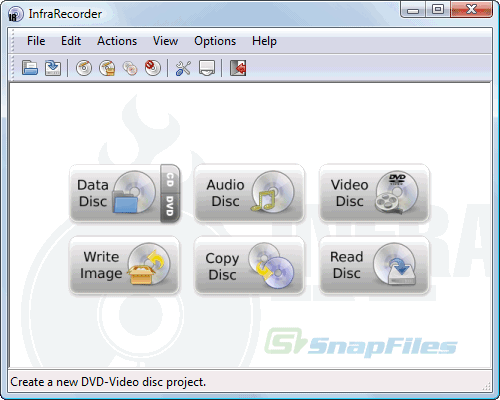Click the Erase disc red icon
The height and width of the screenshot is (400, 500).
coord(153,68)
